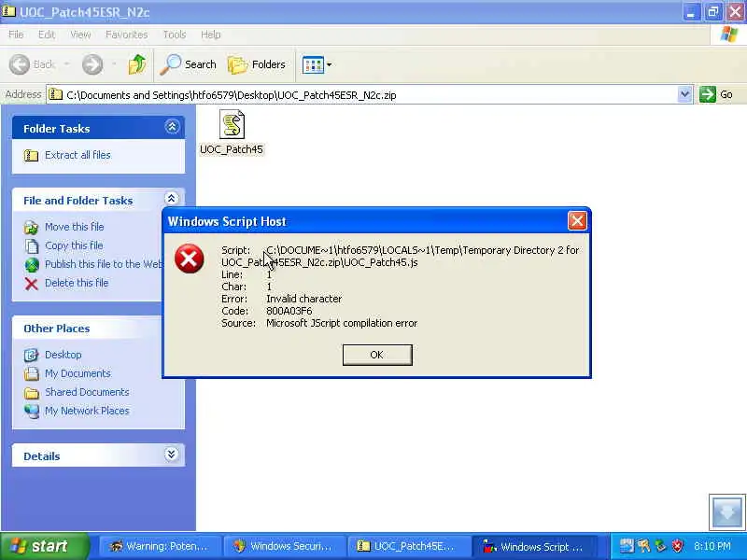The height and width of the screenshot is (560, 747).
Task: Click the red error icon in dialog
Action: (x=190, y=259)
